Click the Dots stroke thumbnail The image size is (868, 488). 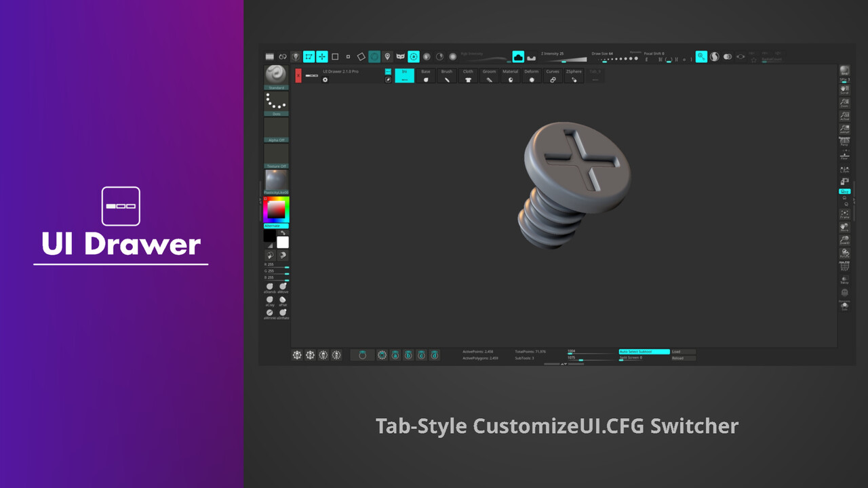[276, 102]
